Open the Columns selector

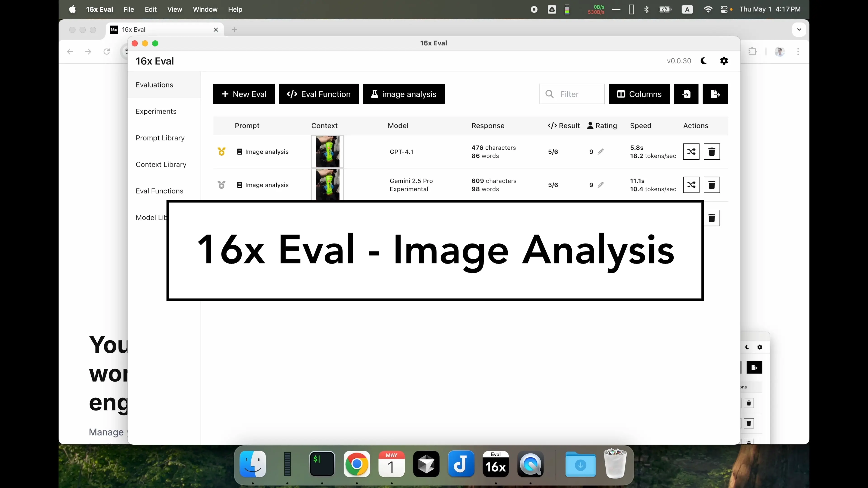(639, 94)
